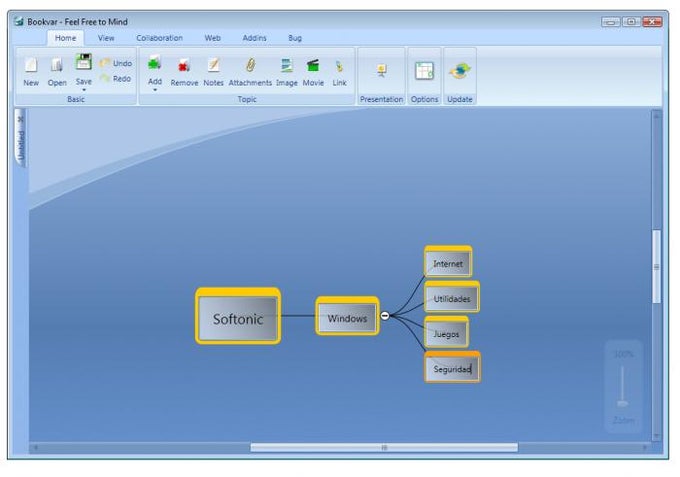Screen dimensions: 680x477
Task: Minimize the Bookvar window
Action: point(611,22)
